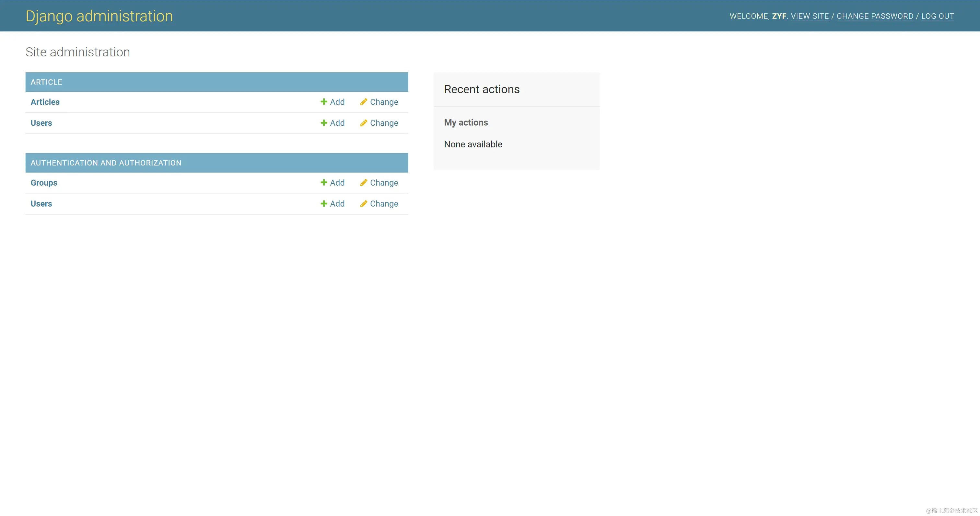Click the pencil icon for Authentication Users
The image size is (980, 516).
[364, 203]
